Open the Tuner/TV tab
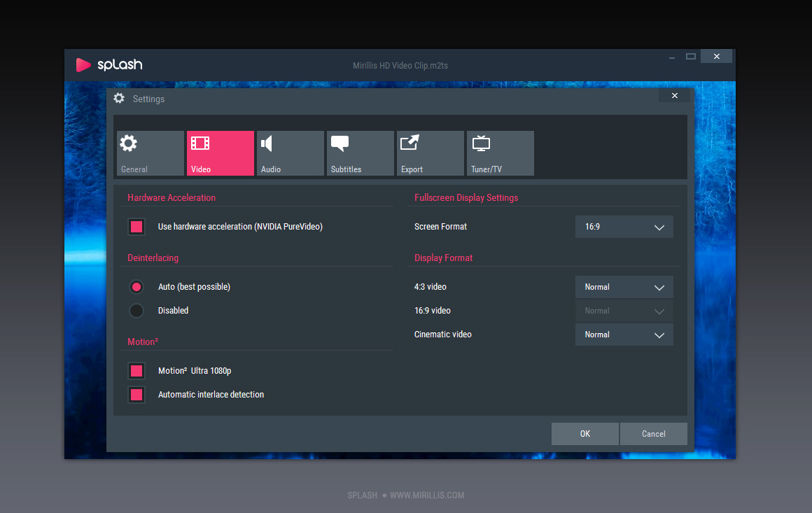The image size is (812, 513). pyautogui.click(x=500, y=153)
